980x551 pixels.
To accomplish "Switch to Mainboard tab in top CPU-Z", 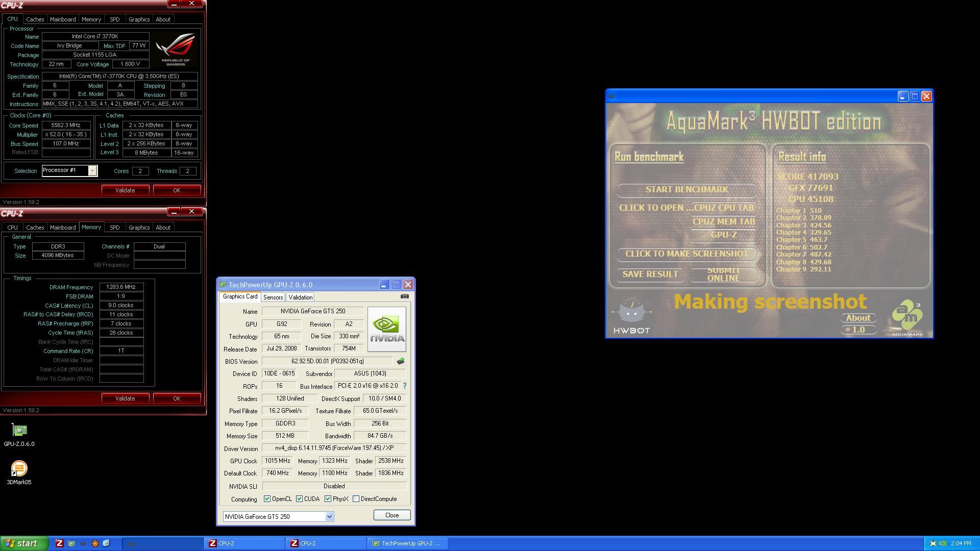I will coord(63,19).
